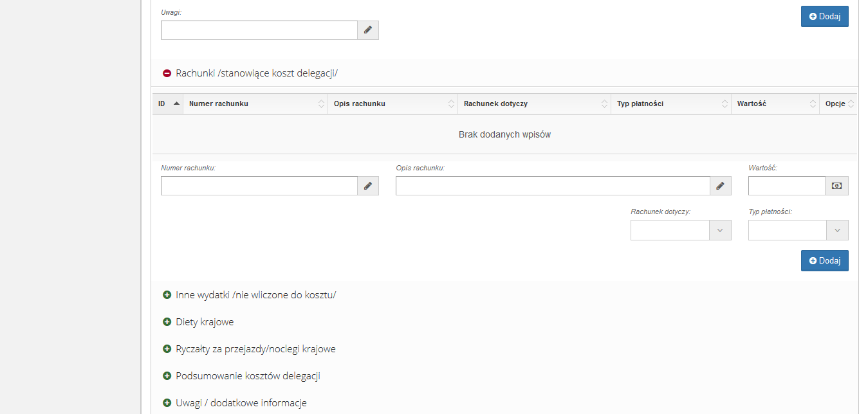Expand Uwagi / dodatkowe informacje section
This screenshot has height=414, width=868.
241,403
